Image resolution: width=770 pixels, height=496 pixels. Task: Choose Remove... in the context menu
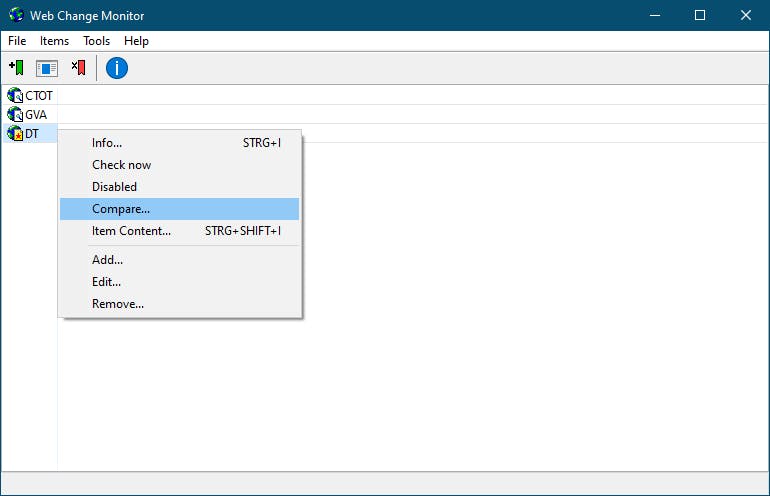[179, 304]
